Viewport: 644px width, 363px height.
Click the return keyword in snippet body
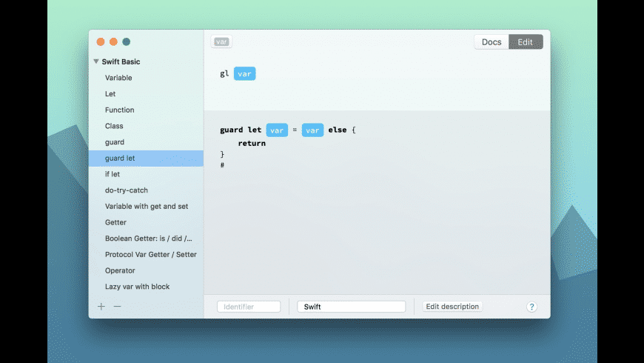(x=252, y=143)
